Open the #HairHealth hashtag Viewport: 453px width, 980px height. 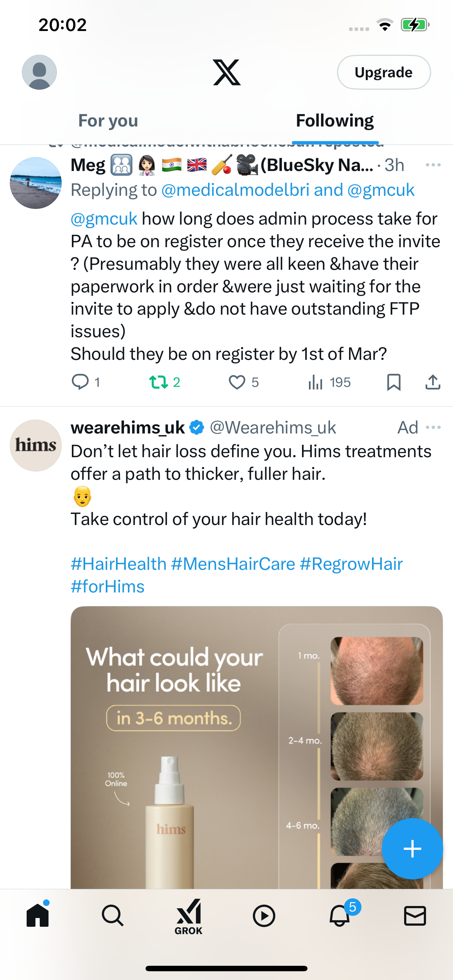(119, 563)
